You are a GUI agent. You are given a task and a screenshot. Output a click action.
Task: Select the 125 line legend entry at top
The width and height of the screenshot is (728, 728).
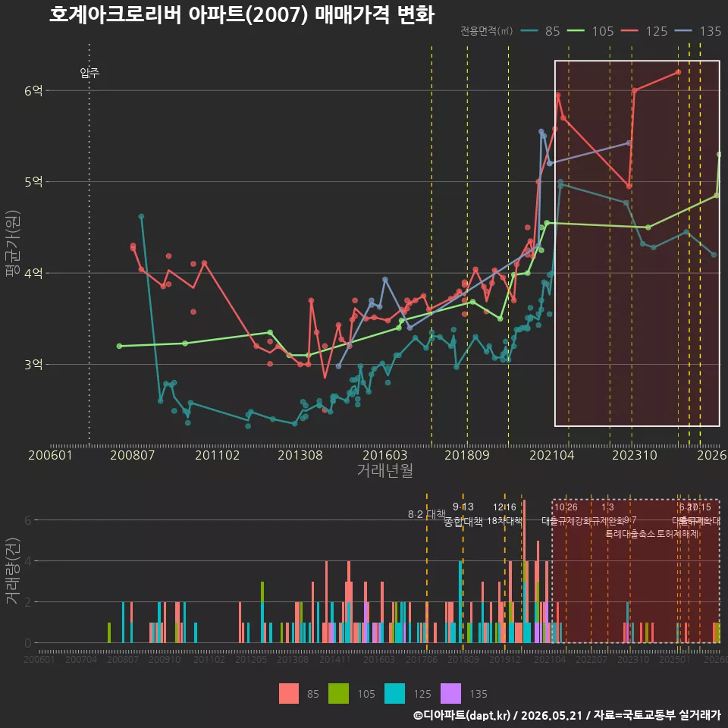click(x=645, y=31)
